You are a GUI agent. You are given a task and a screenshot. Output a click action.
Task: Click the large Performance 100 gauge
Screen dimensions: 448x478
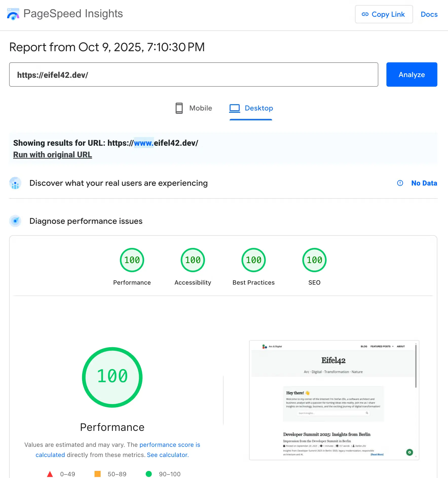coord(112,377)
